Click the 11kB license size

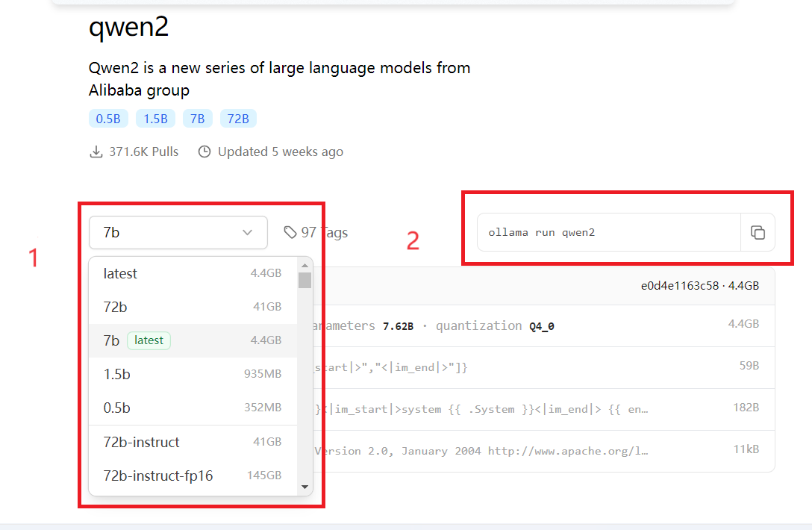[746, 449]
